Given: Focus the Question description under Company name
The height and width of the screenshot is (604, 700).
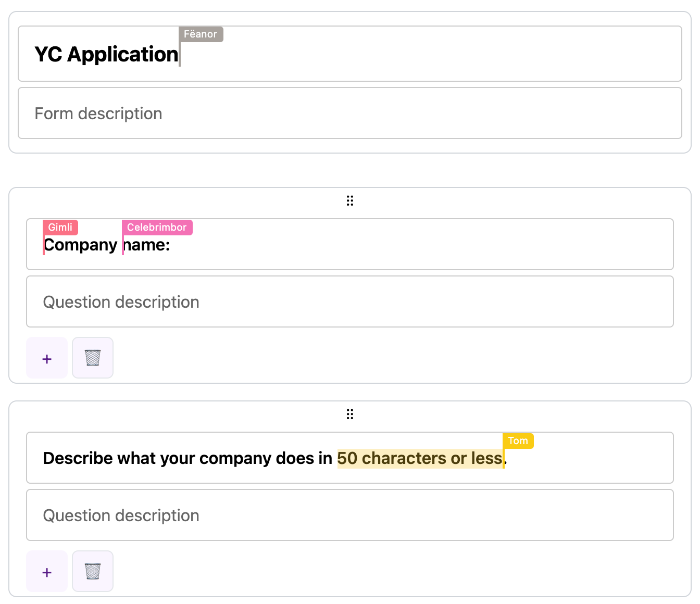Looking at the screenshot, I should tap(350, 301).
